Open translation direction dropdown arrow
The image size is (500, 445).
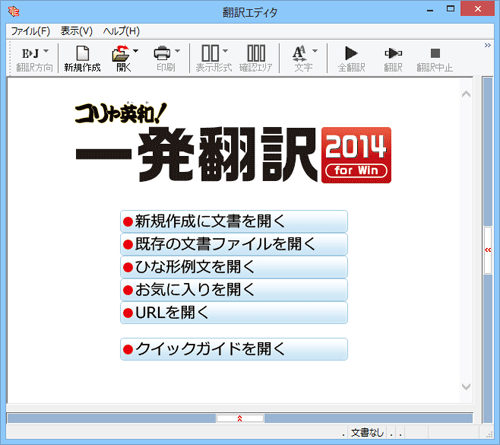(x=46, y=51)
